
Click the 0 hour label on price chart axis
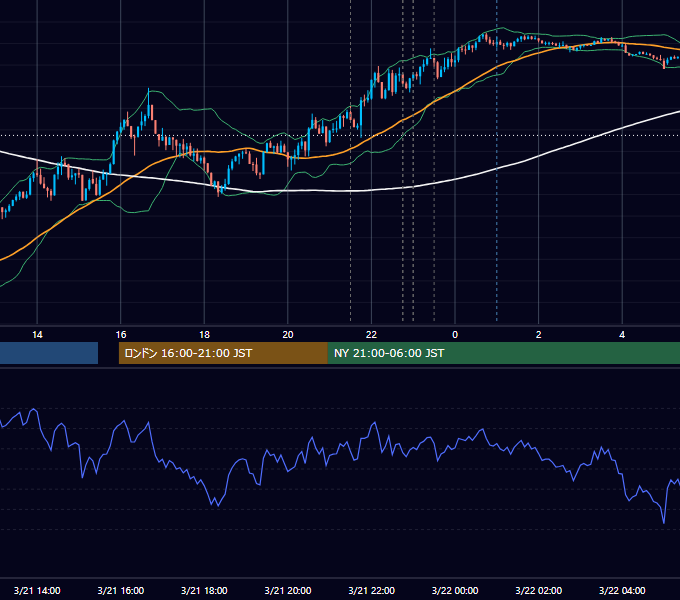(x=455, y=335)
